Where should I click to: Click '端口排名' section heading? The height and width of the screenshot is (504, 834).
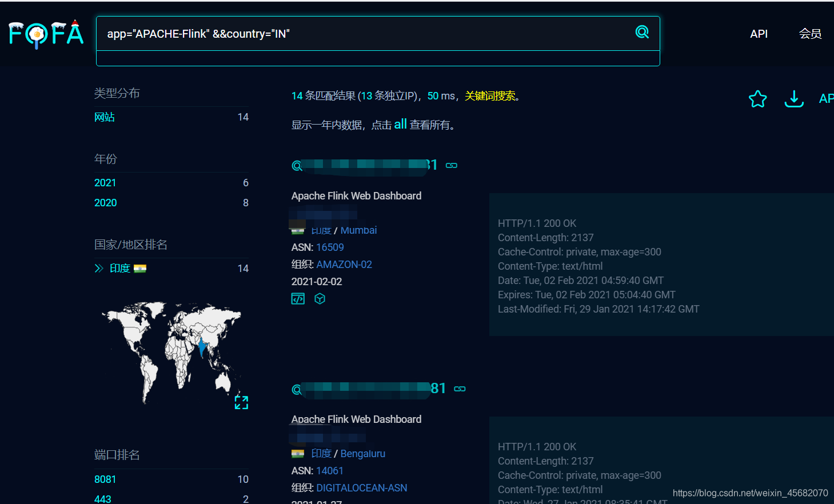(117, 455)
